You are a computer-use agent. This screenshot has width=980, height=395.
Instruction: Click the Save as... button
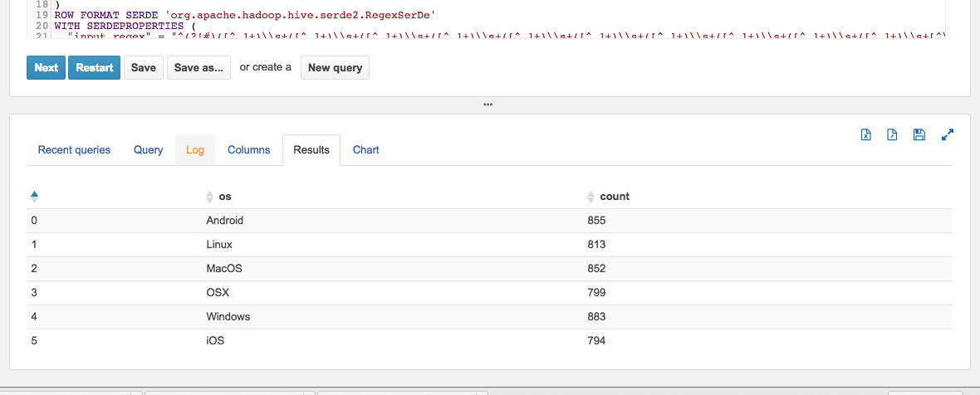198,68
